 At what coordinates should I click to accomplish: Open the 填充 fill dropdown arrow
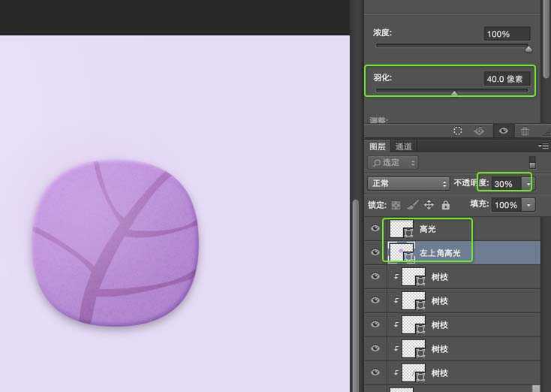529,205
